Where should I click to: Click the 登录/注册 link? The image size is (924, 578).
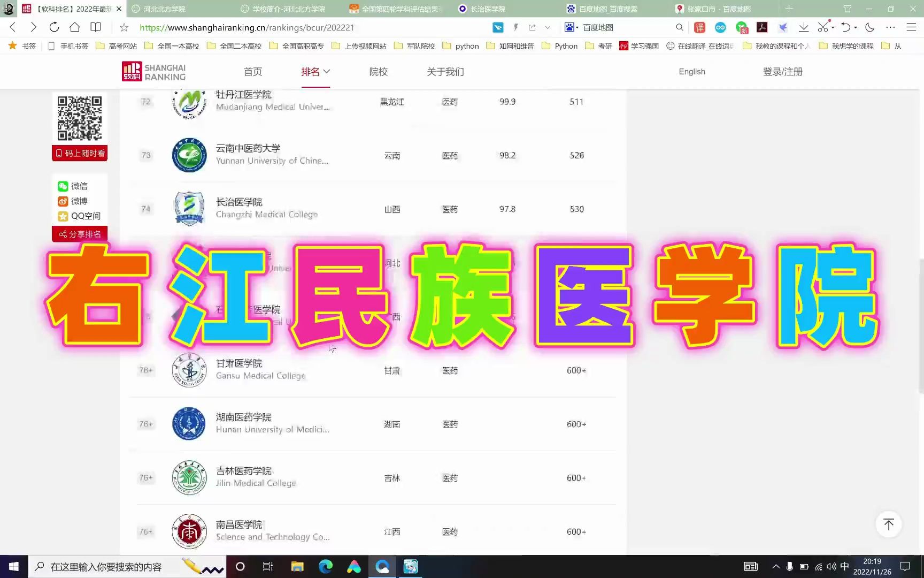pyautogui.click(x=783, y=72)
